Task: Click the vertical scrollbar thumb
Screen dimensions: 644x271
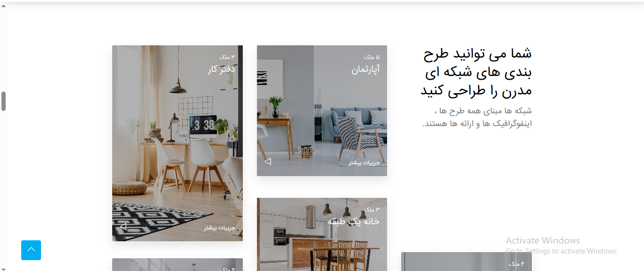Action: click(3, 102)
